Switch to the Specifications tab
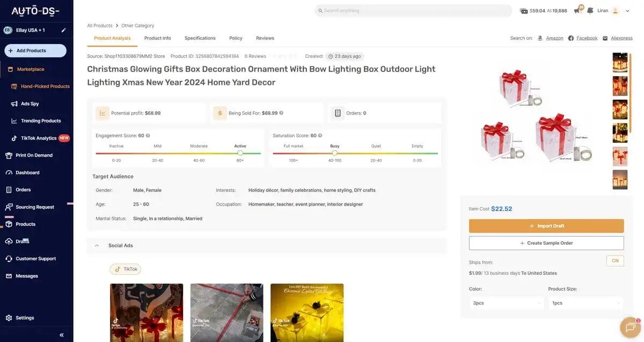 coord(200,38)
